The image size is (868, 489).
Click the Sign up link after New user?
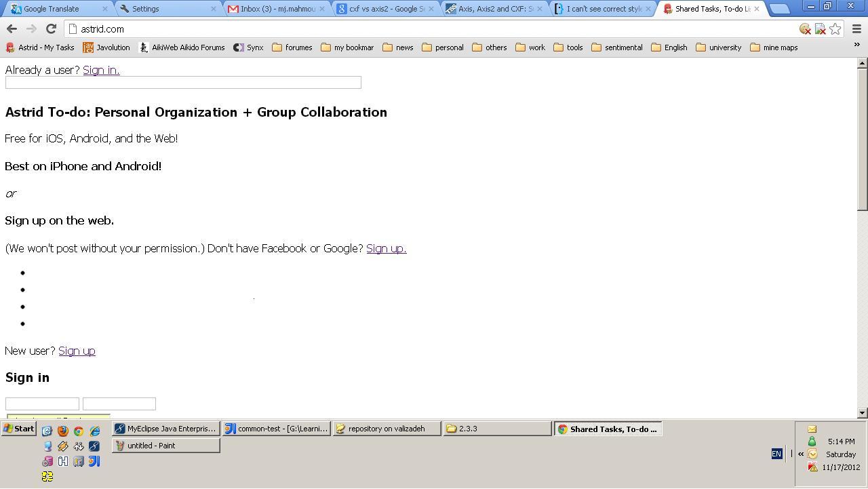click(77, 351)
